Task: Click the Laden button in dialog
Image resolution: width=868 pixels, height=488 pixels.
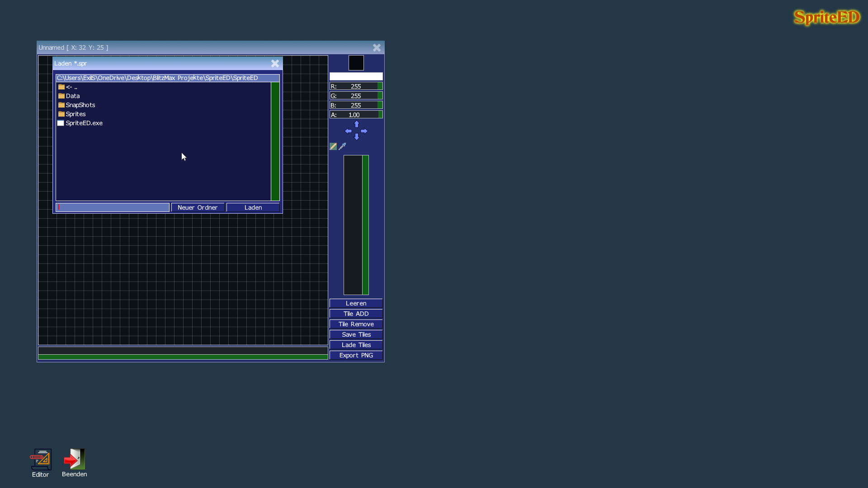Action: [253, 207]
